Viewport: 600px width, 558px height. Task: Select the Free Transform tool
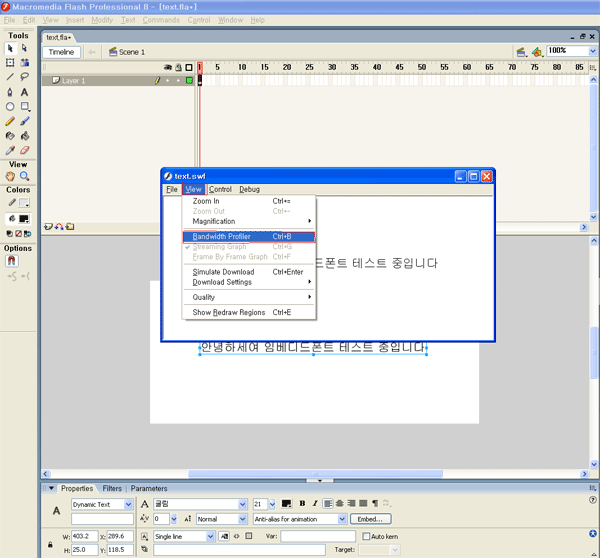point(10,62)
